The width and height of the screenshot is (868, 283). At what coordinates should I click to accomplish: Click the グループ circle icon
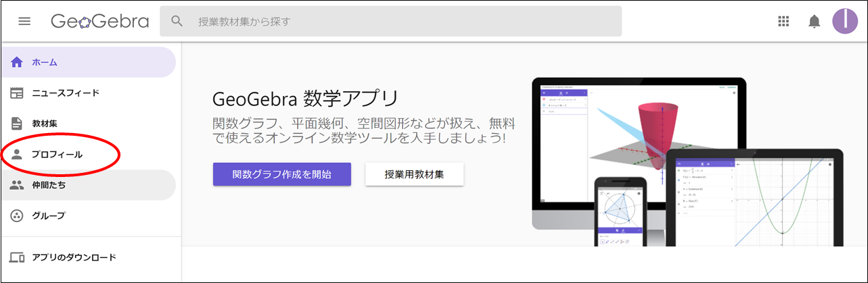coord(17,216)
